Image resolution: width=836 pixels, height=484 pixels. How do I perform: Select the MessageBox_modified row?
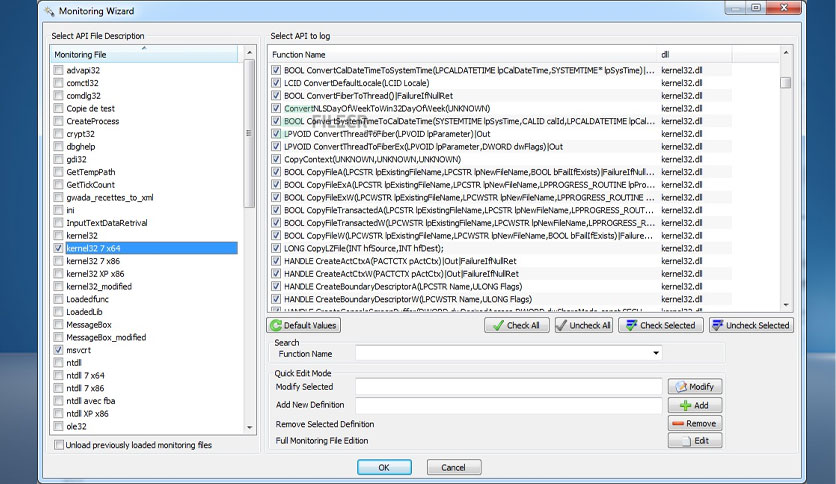[144, 337]
